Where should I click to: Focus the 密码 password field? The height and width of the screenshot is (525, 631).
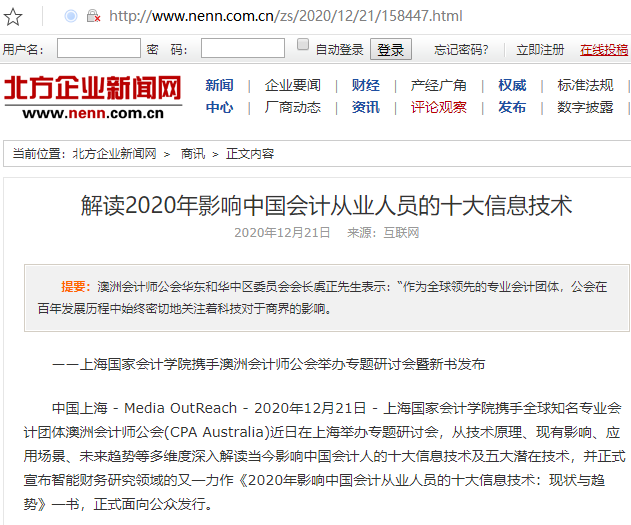(242, 49)
